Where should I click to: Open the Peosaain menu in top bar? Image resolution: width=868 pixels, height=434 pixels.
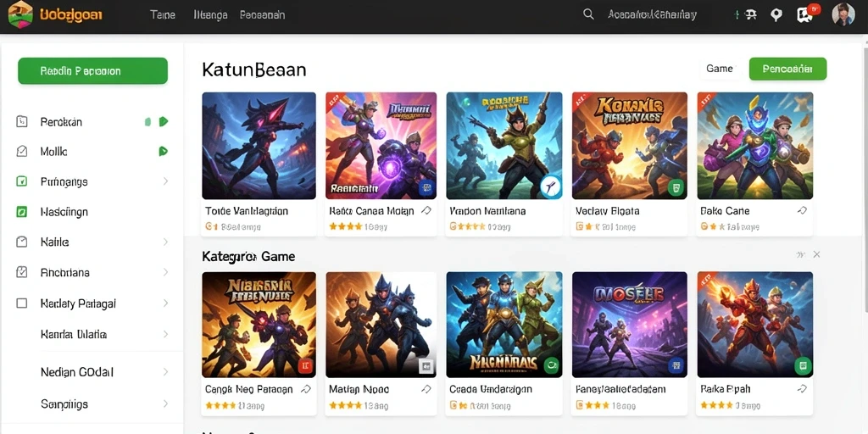263,15
